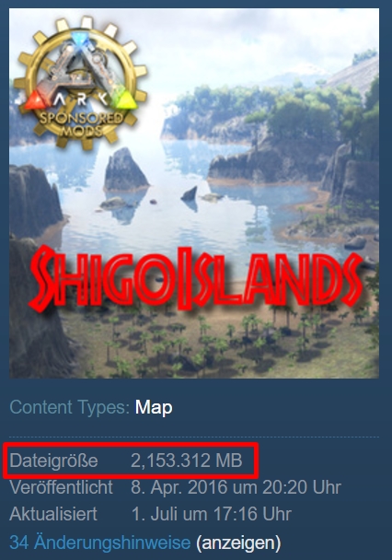Open the ShigoIslands lagoon preview image
392x560 pixels.
click(x=194, y=193)
